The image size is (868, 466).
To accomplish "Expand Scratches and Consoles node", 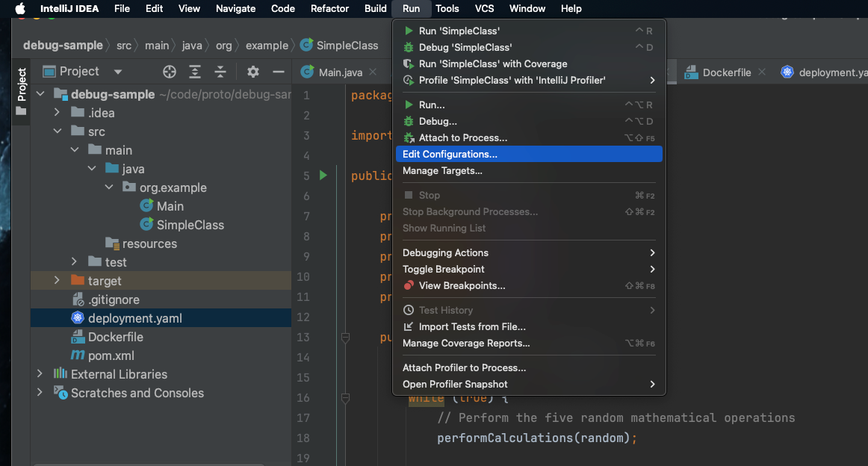I will click(x=40, y=392).
